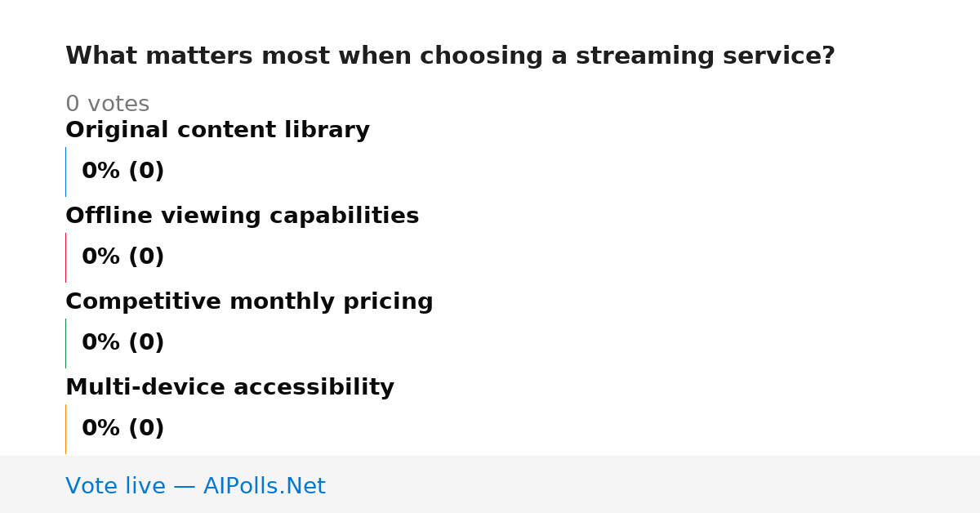Viewport: 980px width, 513px height.
Task: Click the gray footer bar beside the link
Action: point(653,484)
